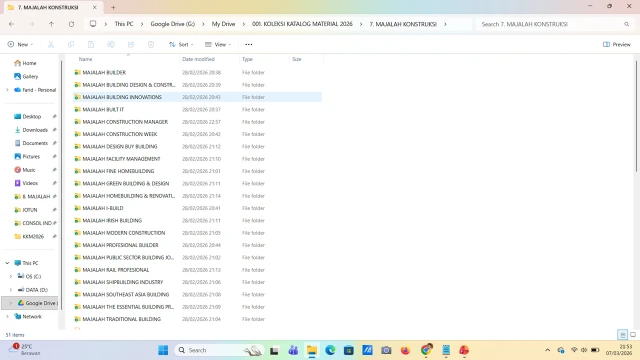
Task: Open the Windows Start menu
Action: 163,350
